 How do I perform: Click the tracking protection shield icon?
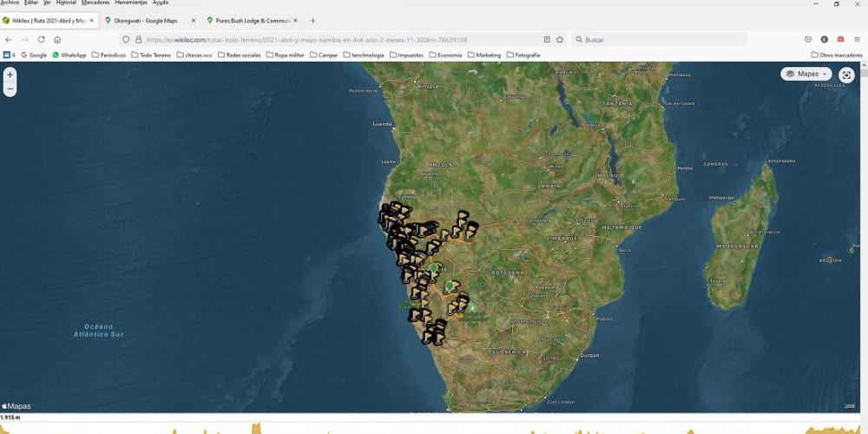[x=126, y=40]
